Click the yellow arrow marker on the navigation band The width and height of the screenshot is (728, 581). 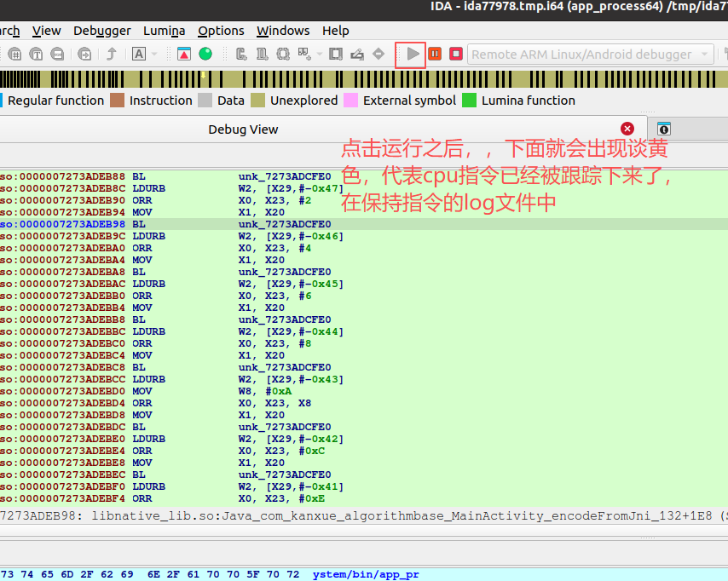coord(204,75)
